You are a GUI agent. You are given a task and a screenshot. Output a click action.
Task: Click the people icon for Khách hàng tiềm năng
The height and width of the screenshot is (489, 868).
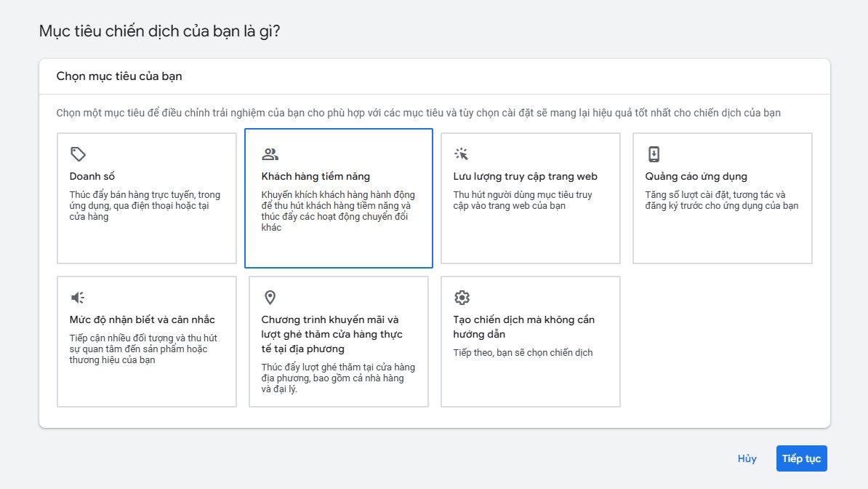click(x=270, y=154)
